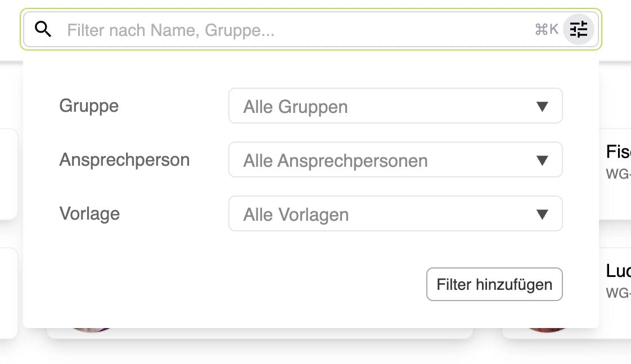Image resolution: width=631 pixels, height=364 pixels.
Task: Open the 'Alle Gruppen' dropdown
Action: point(395,106)
